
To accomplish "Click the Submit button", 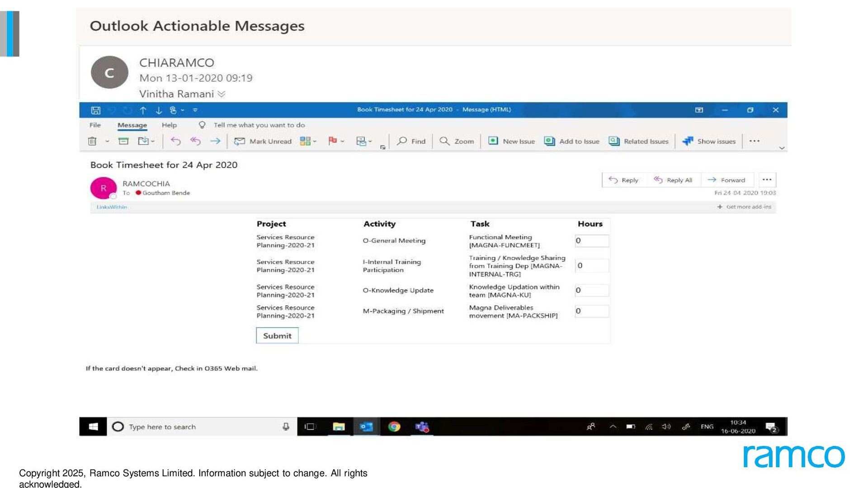I will [277, 336].
